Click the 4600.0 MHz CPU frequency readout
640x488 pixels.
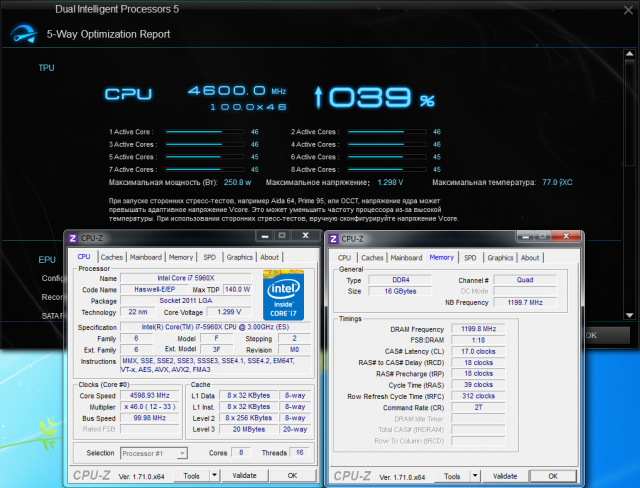[237, 91]
